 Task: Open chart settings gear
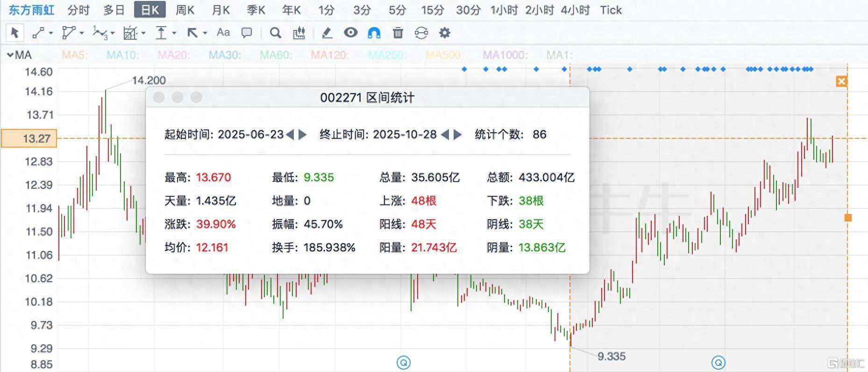pyautogui.click(x=445, y=33)
